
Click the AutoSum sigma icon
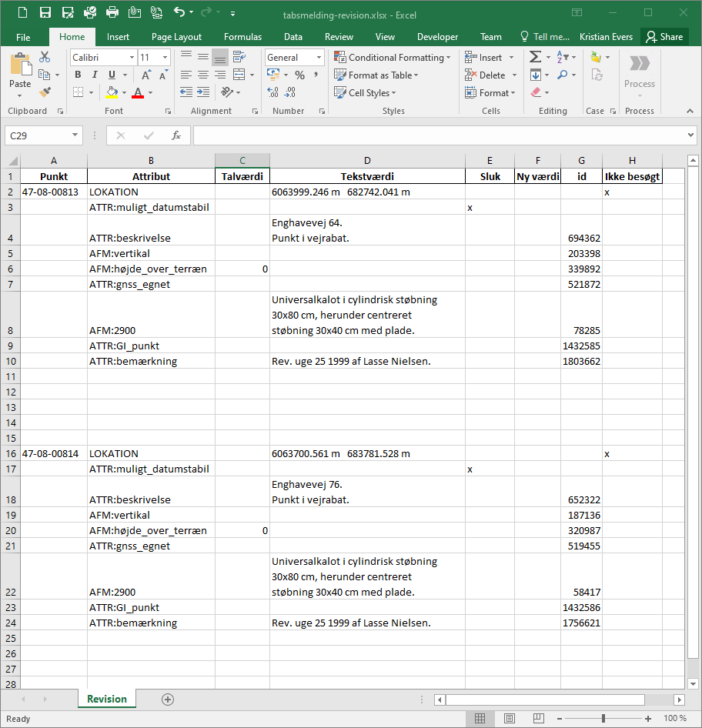point(535,57)
